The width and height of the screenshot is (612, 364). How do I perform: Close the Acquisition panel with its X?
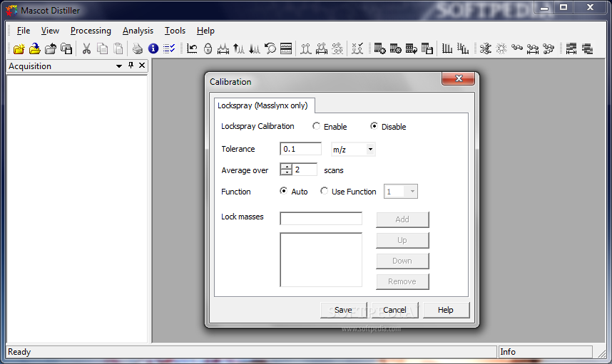[x=142, y=66]
